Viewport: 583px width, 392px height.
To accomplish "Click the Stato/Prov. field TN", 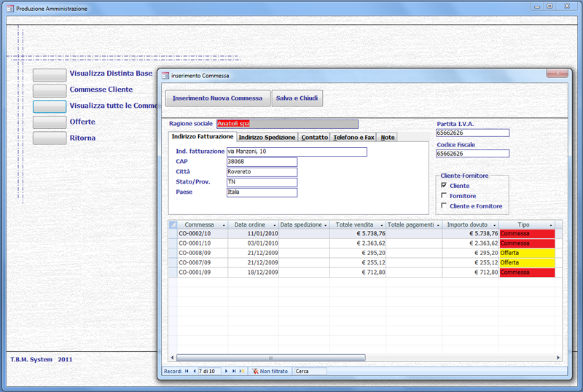I will (262, 182).
